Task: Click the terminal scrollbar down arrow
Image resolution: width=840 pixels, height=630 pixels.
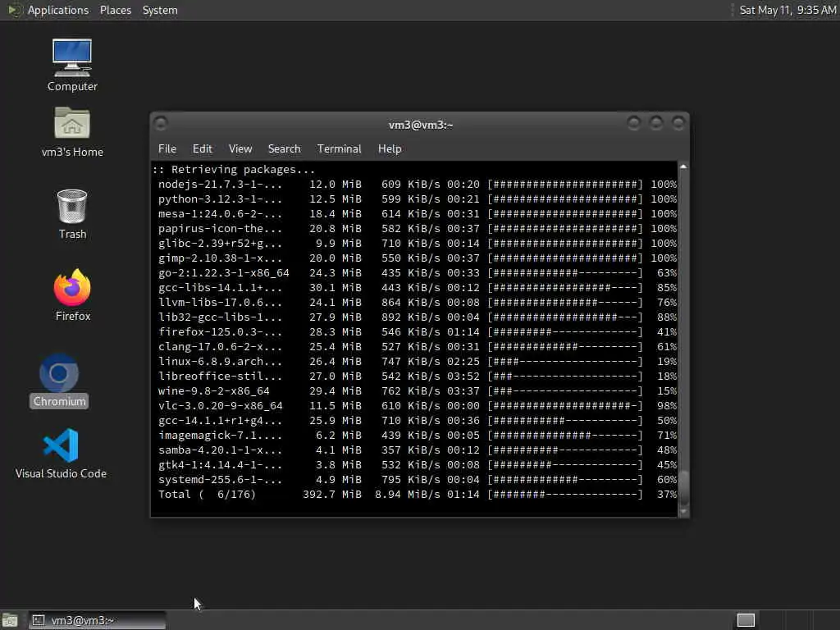Action: tap(683, 511)
